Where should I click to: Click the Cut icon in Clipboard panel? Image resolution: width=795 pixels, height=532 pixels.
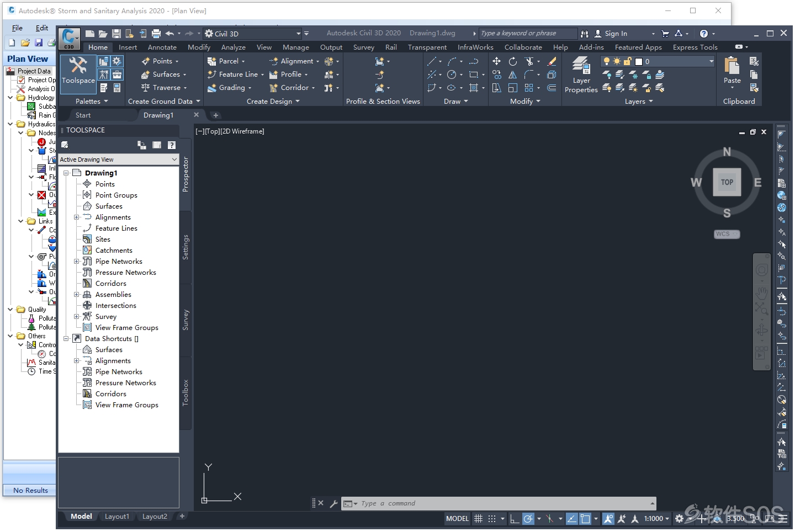tap(754, 61)
